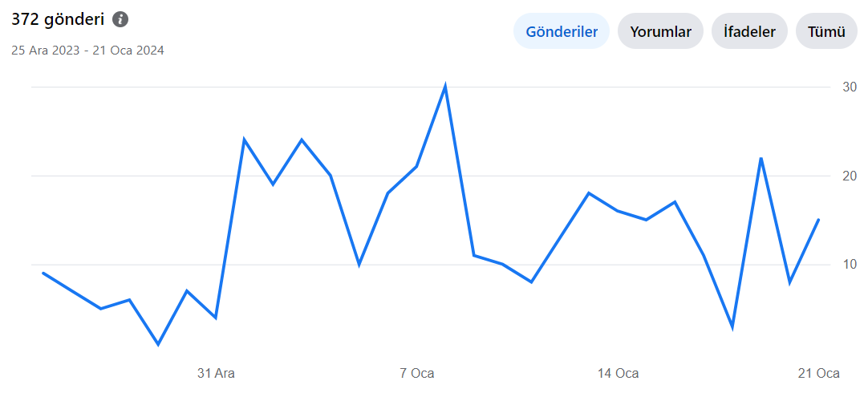Select the Gönderiler tab
Image resolution: width=868 pixels, height=397 pixels.
(x=562, y=31)
